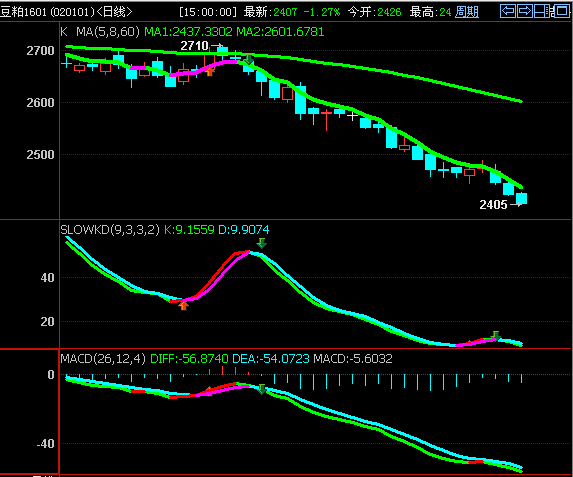Click the K:9.1559 reading
Screen dimensions: 573x477
point(189,230)
